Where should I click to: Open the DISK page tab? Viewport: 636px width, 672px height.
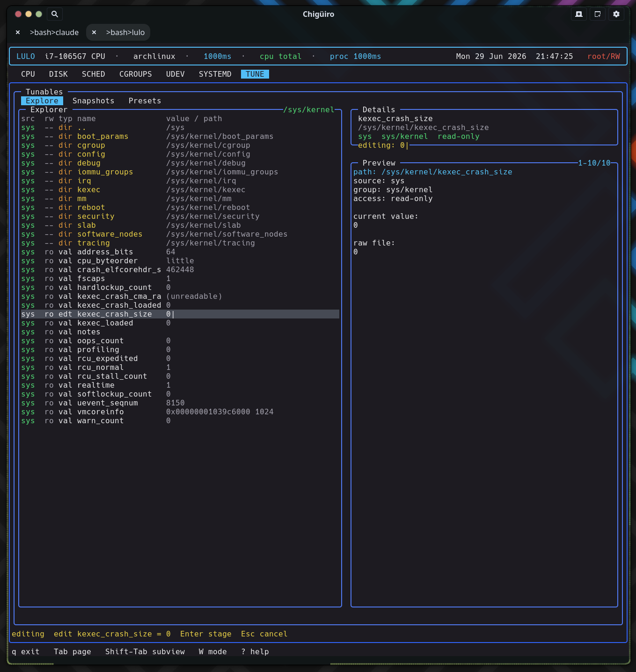click(x=58, y=74)
